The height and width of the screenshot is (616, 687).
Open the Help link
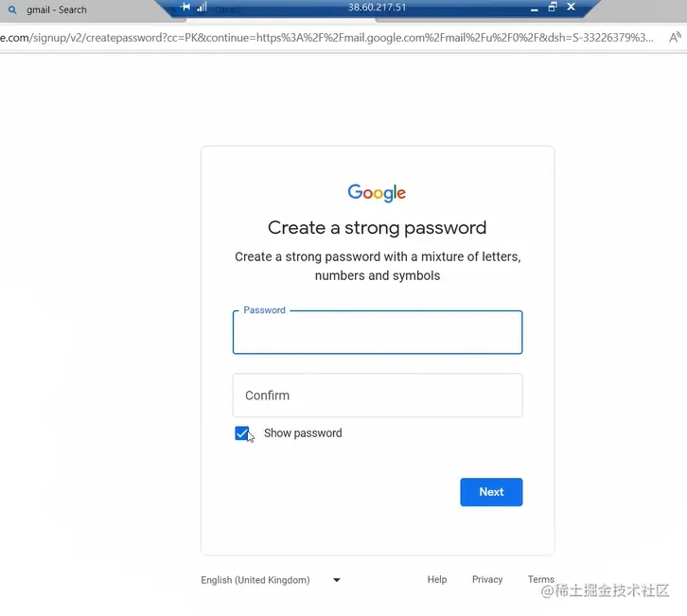pos(437,580)
